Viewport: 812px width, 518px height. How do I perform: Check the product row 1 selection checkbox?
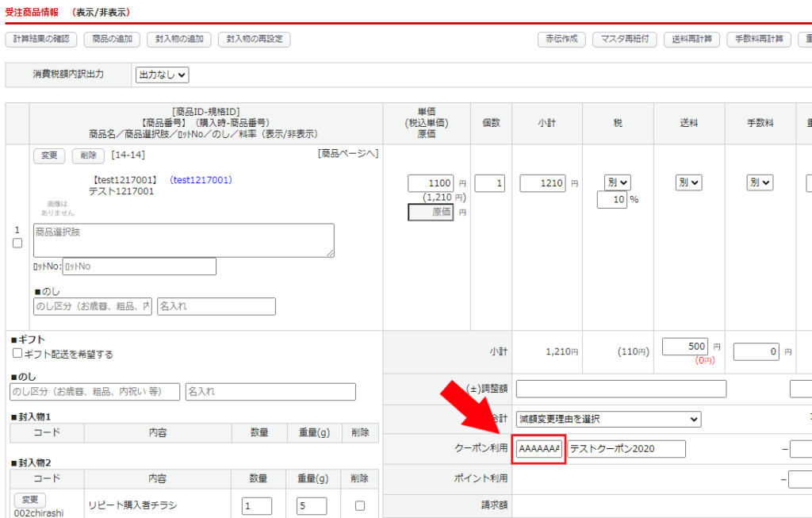tap(17, 244)
